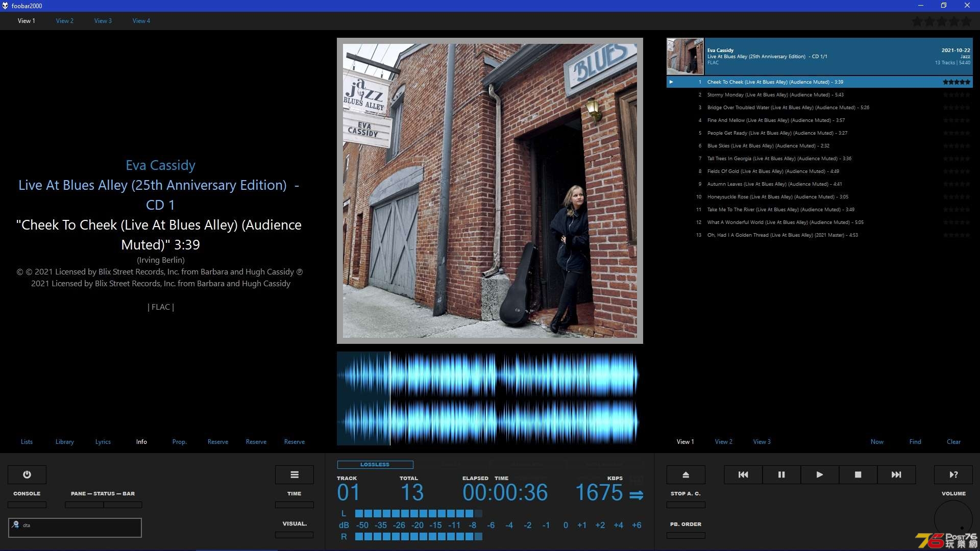Viewport: 980px width, 551px height.
Task: Click the double-arrow icon beside the 1675 kbps readout
Action: tap(636, 495)
